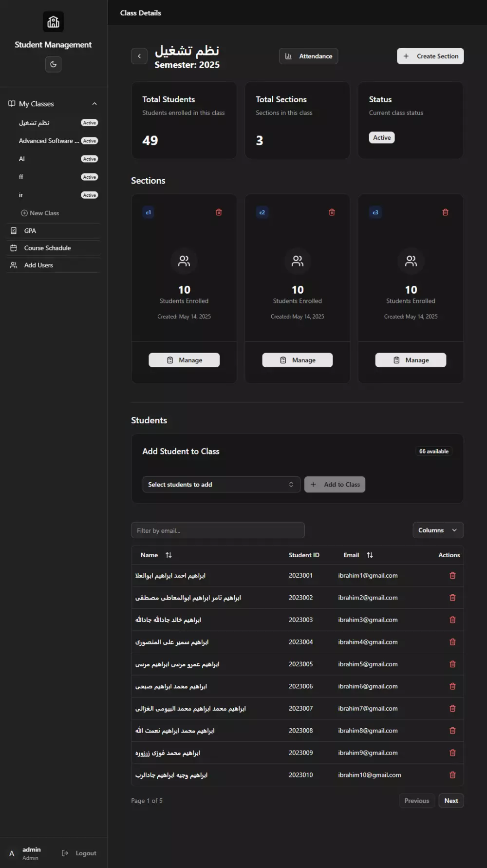Click the Previous page button
487x868 pixels.
[x=417, y=800]
